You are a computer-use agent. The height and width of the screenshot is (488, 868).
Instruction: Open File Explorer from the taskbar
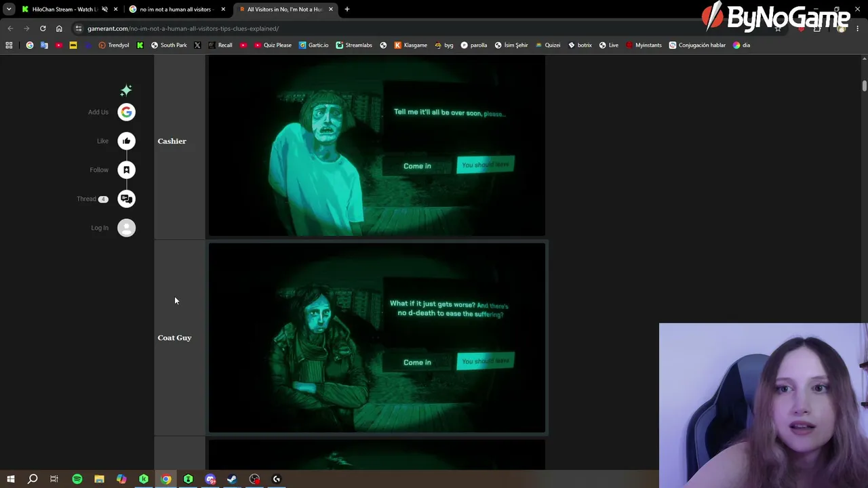(x=99, y=479)
